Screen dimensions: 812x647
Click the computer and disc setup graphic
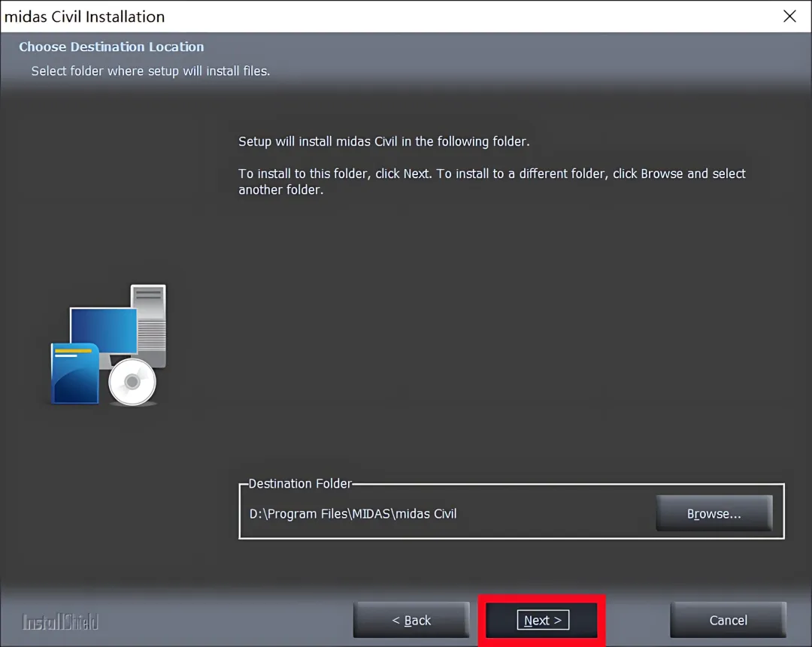click(x=109, y=345)
